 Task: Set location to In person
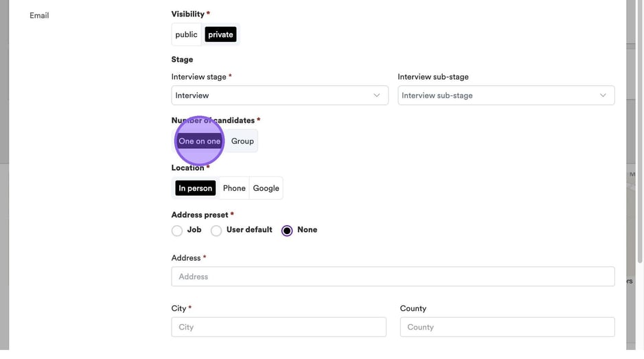tap(195, 188)
